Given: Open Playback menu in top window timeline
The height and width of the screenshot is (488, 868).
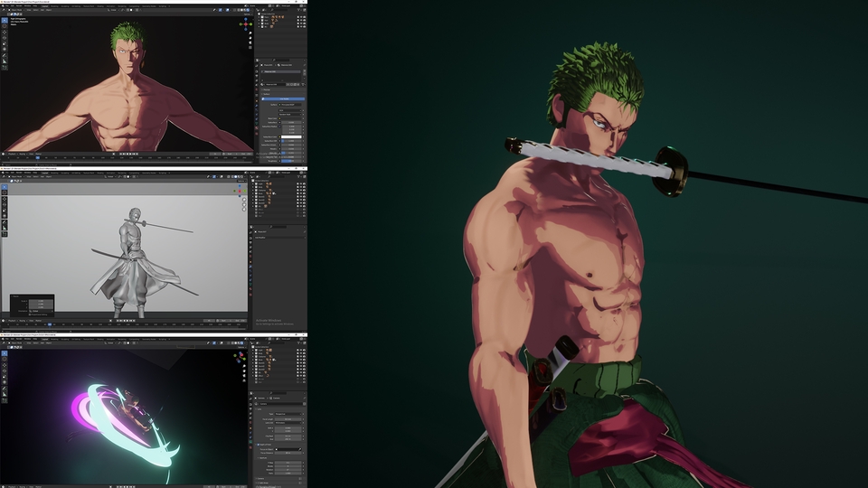Looking at the screenshot, I should pos(12,154).
